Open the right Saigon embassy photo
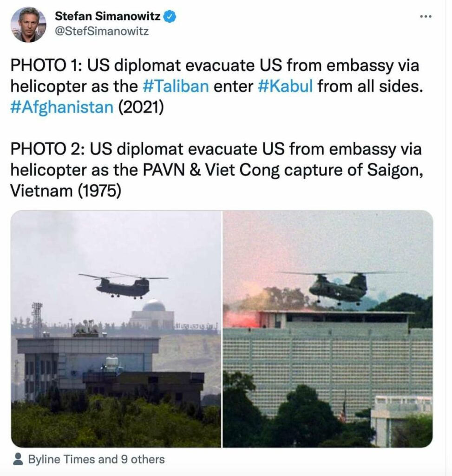The height and width of the screenshot is (476, 452). tap(328, 329)
